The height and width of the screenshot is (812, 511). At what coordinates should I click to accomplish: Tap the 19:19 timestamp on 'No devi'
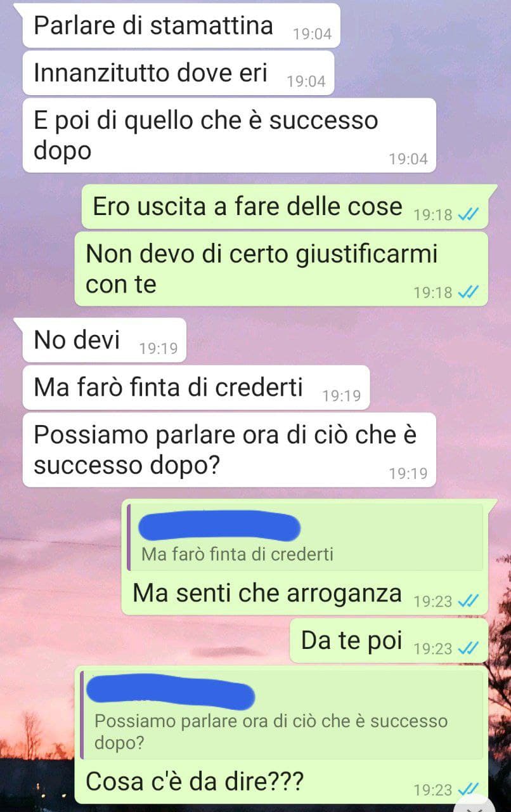(158, 348)
